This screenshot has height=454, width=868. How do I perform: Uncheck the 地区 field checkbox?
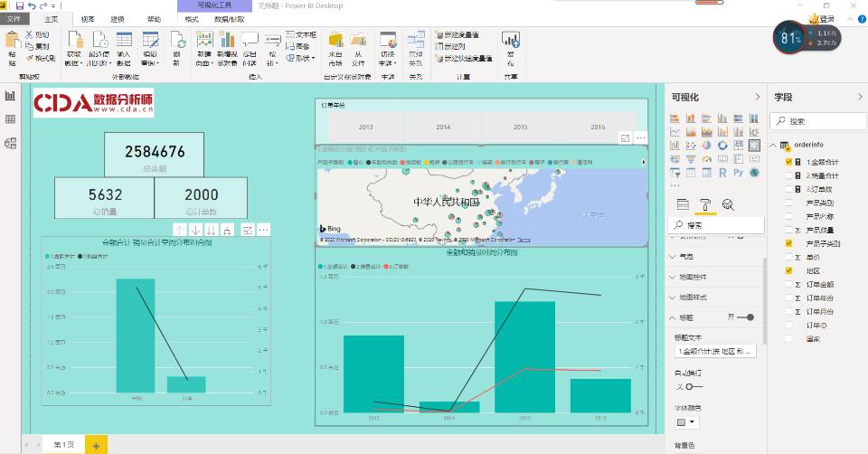(x=788, y=270)
